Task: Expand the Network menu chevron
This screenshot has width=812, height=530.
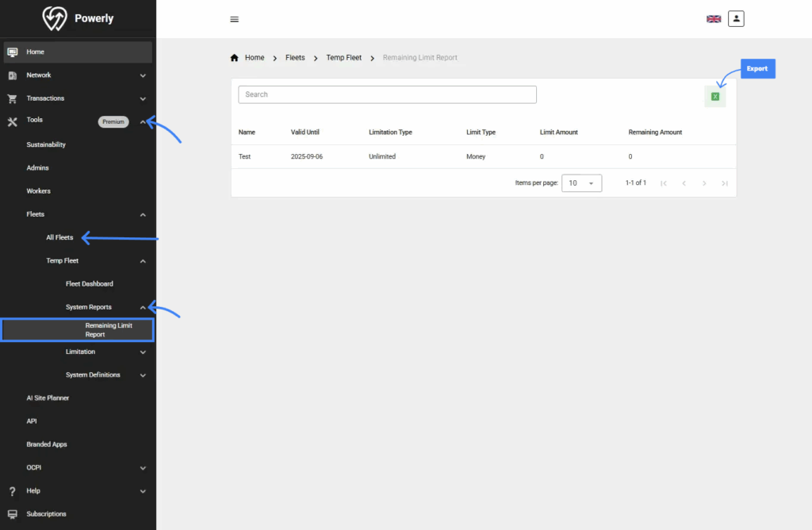Action: 143,76
